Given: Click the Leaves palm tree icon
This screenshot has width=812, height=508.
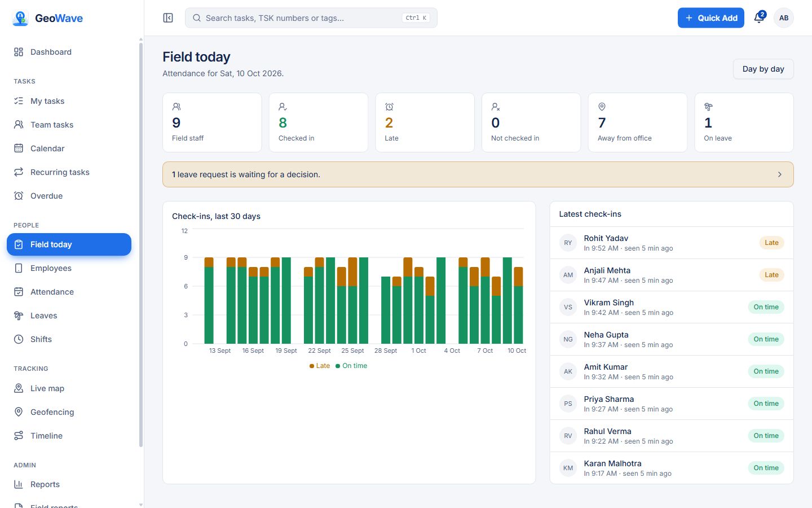Looking at the screenshot, I should pyautogui.click(x=19, y=316).
